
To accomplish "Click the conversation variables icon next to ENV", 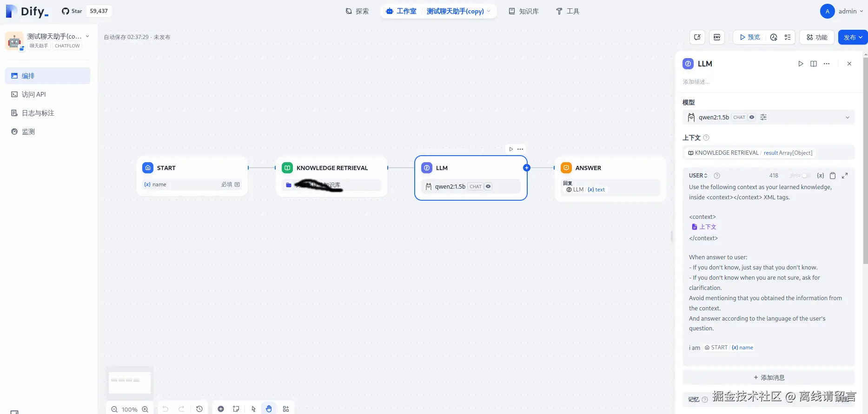I will click(x=697, y=37).
